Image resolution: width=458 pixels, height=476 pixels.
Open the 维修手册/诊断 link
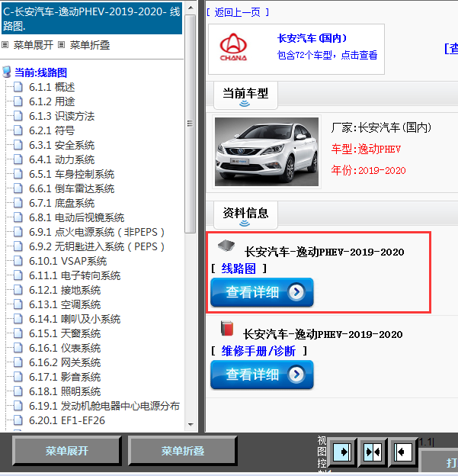pos(258,351)
